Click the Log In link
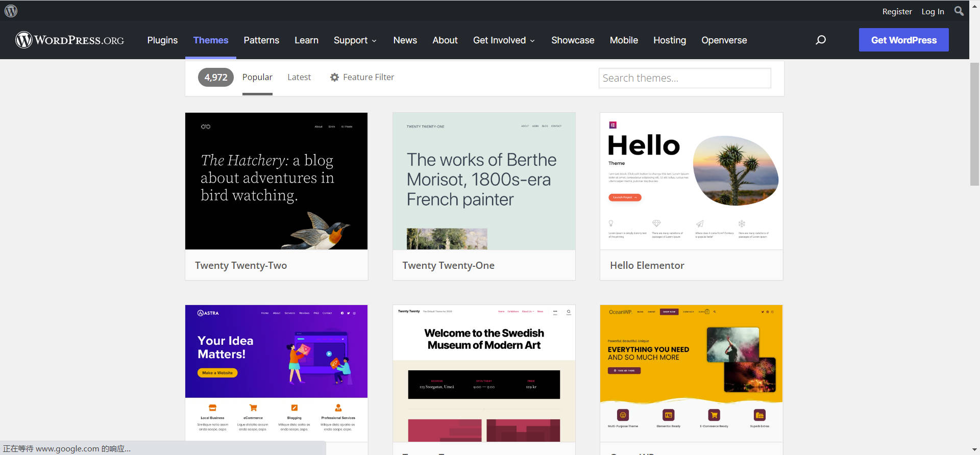Viewport: 980px width, 455px height. [933, 11]
